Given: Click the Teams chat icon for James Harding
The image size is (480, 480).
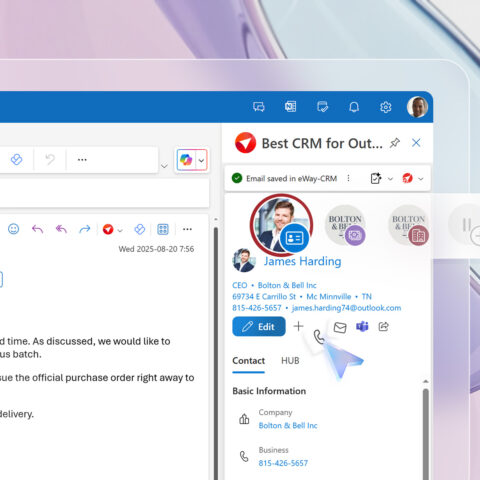Looking at the screenshot, I should click(x=362, y=327).
